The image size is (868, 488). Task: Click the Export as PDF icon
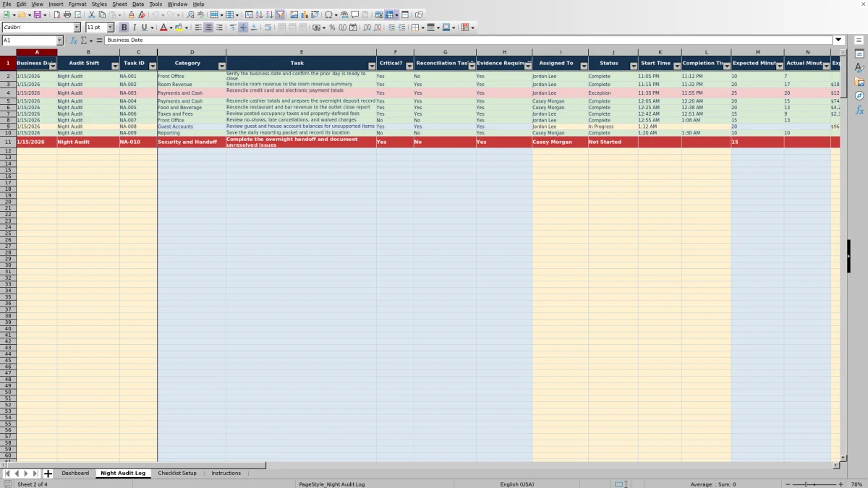tap(57, 14)
